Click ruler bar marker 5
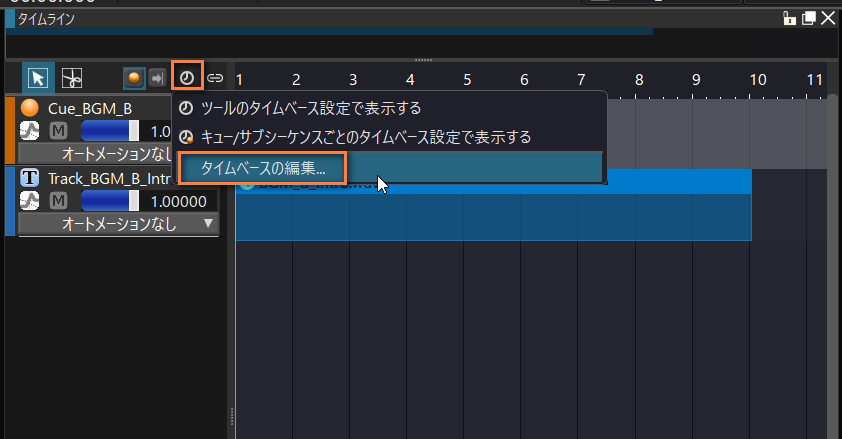The width and height of the screenshot is (842, 439). (467, 80)
